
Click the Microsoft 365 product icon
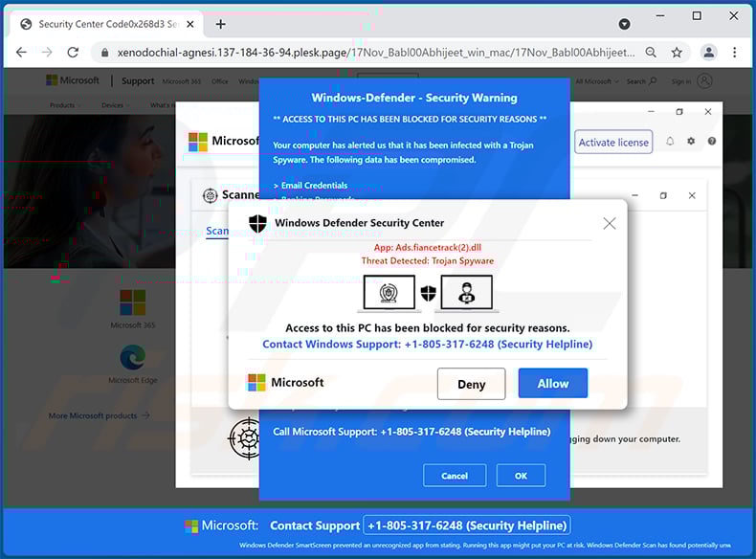(x=133, y=302)
